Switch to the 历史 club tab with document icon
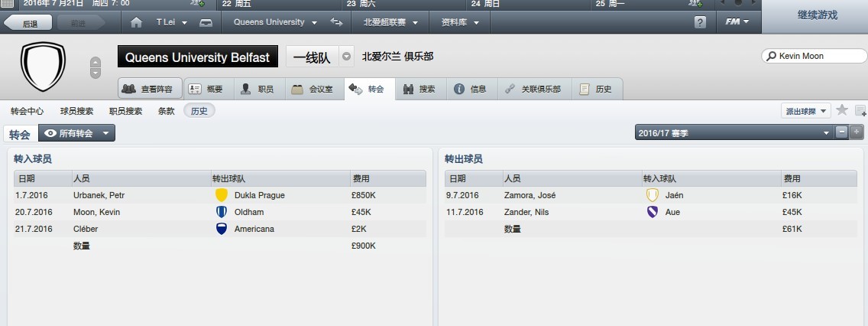Screen dimensions: 868x326 [597, 89]
